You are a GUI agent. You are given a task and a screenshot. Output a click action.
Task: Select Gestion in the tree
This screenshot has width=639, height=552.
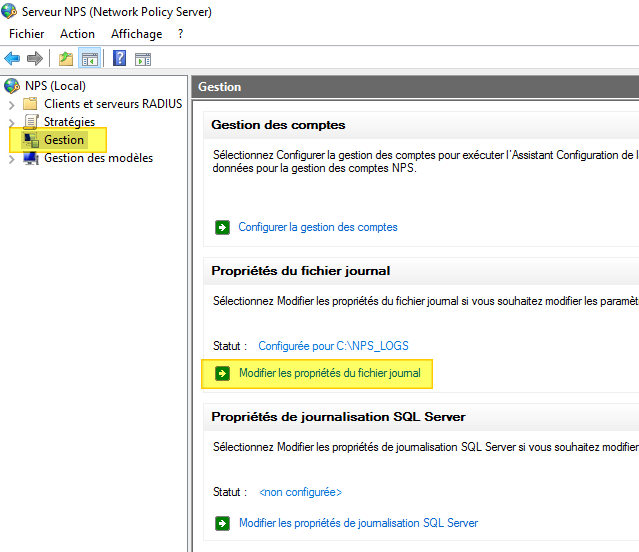click(x=64, y=140)
